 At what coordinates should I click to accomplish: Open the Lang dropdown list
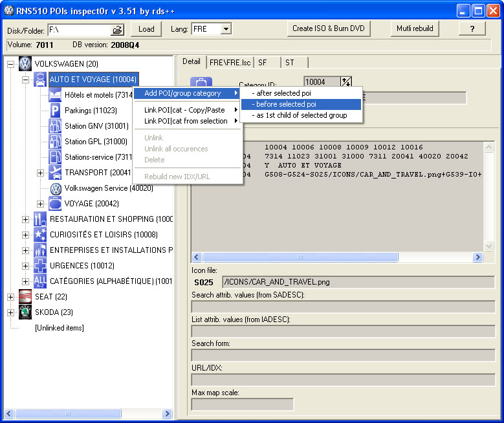click(226, 29)
